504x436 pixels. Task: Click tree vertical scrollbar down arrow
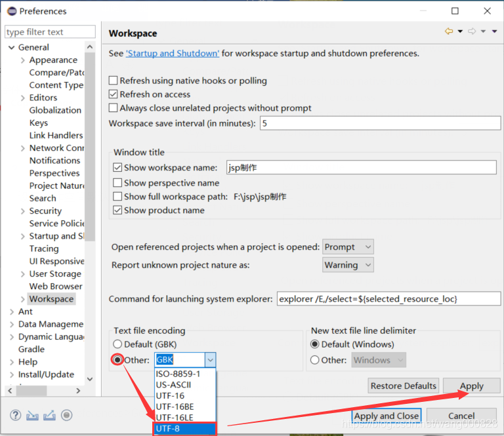click(90, 379)
